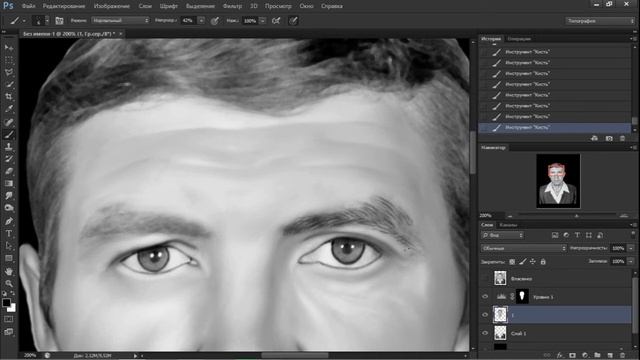Select the Eyedropper tool
The width and height of the screenshot is (640, 360).
[x=9, y=109]
